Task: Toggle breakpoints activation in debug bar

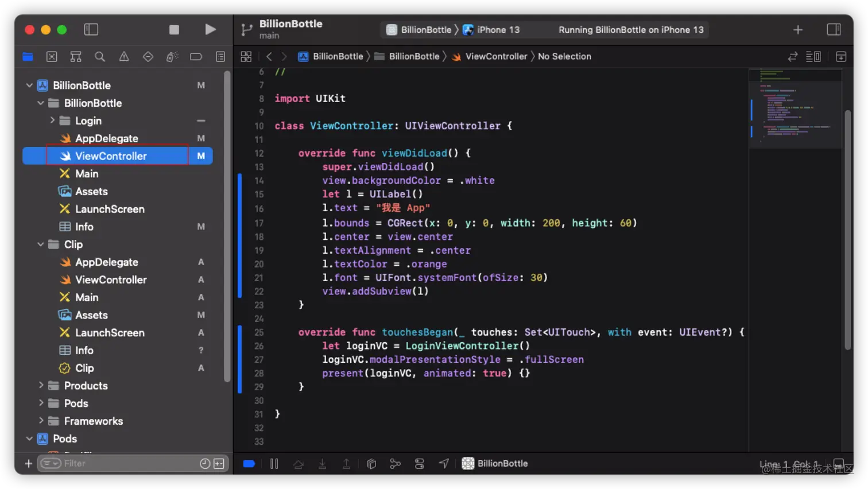Action: tap(249, 463)
